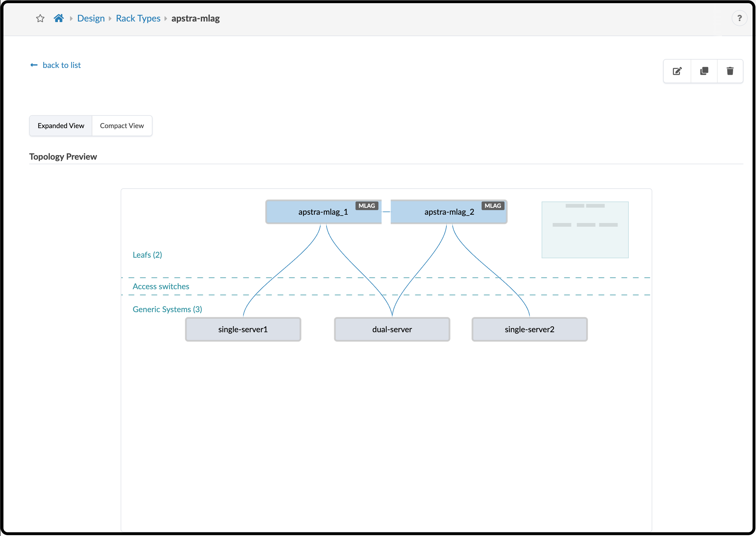This screenshot has width=756, height=536.
Task: Click the Leafs (2) label
Action: coord(147,255)
